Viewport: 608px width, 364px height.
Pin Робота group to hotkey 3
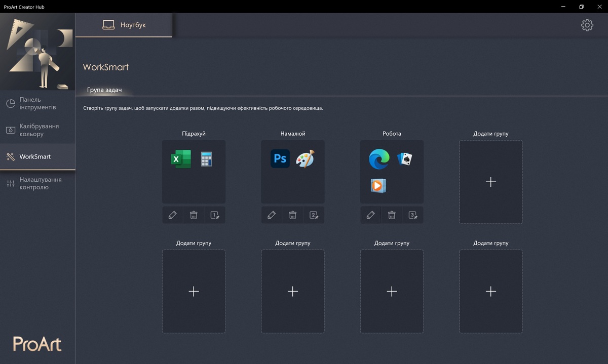413,215
